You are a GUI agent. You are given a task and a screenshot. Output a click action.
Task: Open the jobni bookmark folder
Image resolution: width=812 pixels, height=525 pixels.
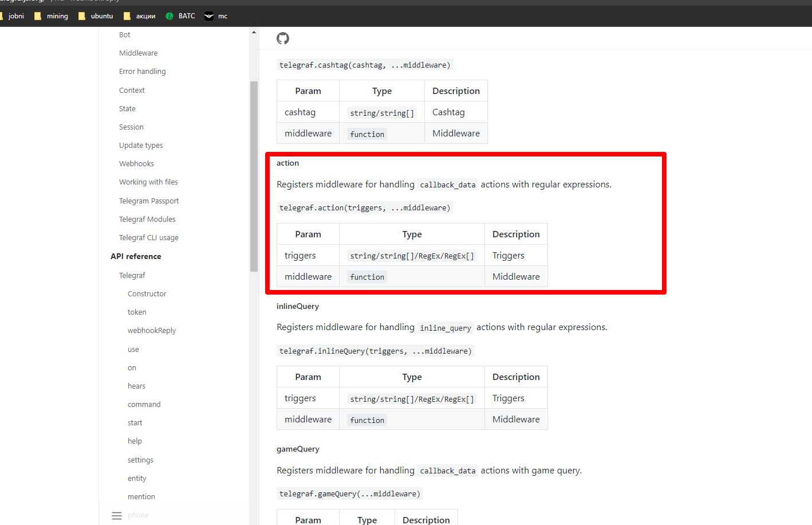tap(11, 16)
